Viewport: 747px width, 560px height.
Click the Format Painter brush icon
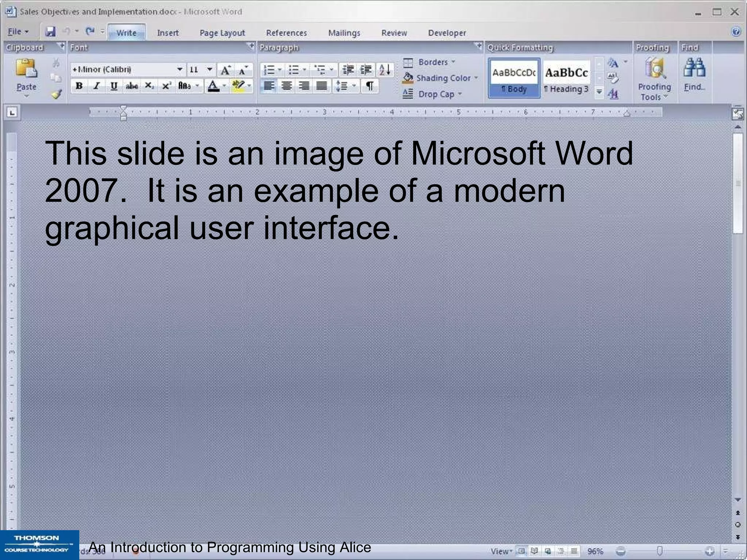tap(56, 94)
